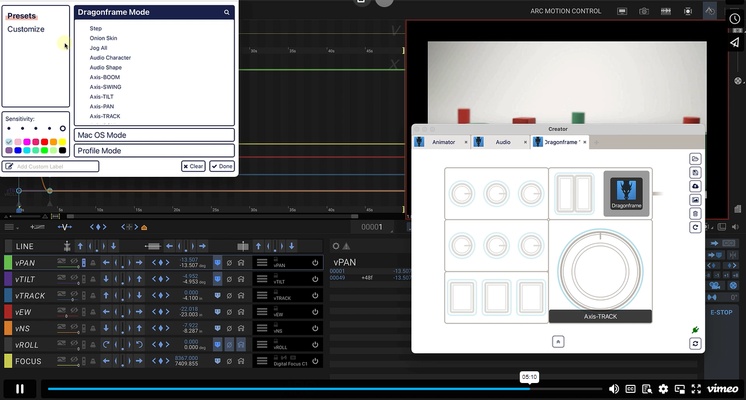Open dropdown at axis toolbar left
The width and height of the screenshot is (746, 400).
point(11,227)
